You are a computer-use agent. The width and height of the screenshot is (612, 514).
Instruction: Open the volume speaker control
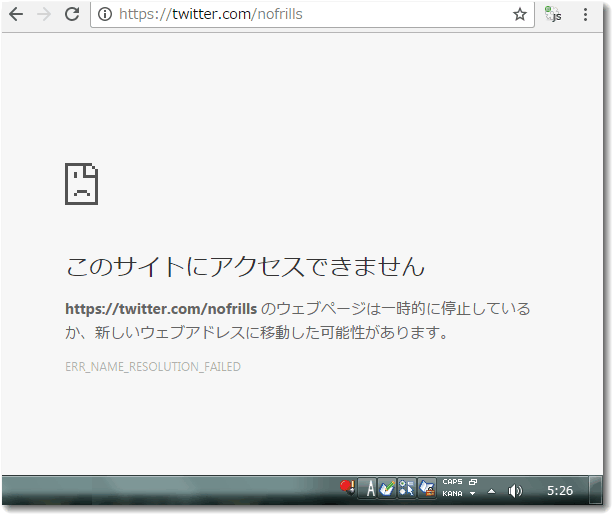point(515,491)
